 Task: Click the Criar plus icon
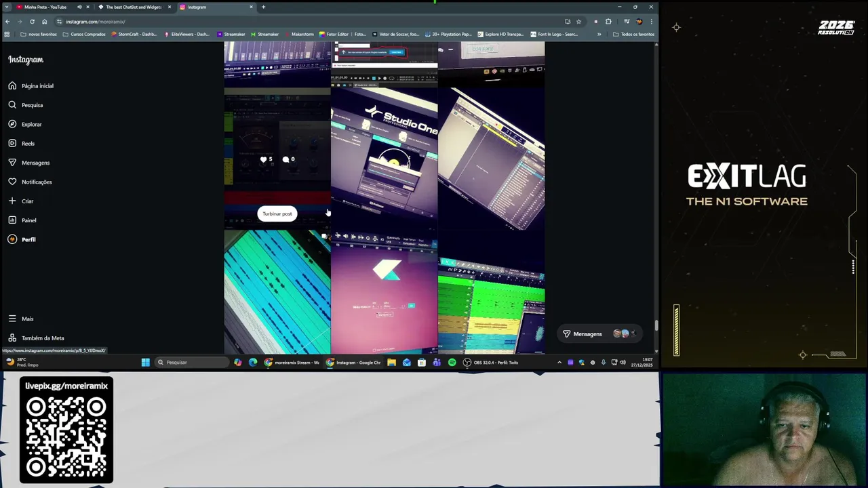pyautogui.click(x=12, y=201)
